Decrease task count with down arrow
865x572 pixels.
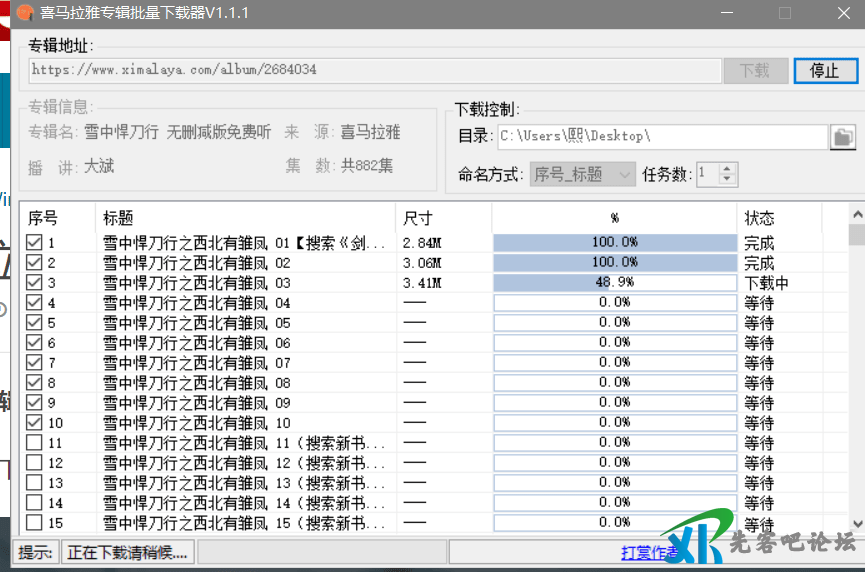point(727,180)
